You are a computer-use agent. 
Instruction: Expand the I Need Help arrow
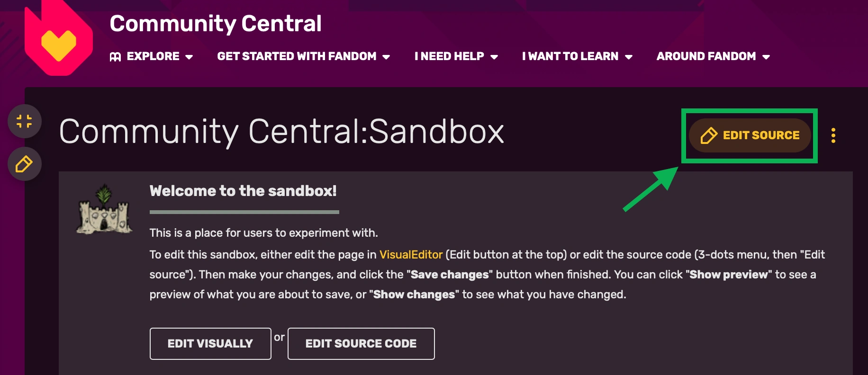[x=494, y=57]
